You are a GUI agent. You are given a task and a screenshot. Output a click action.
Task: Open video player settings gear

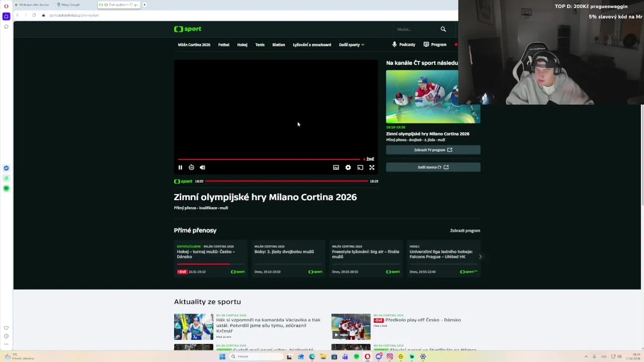coord(348,167)
